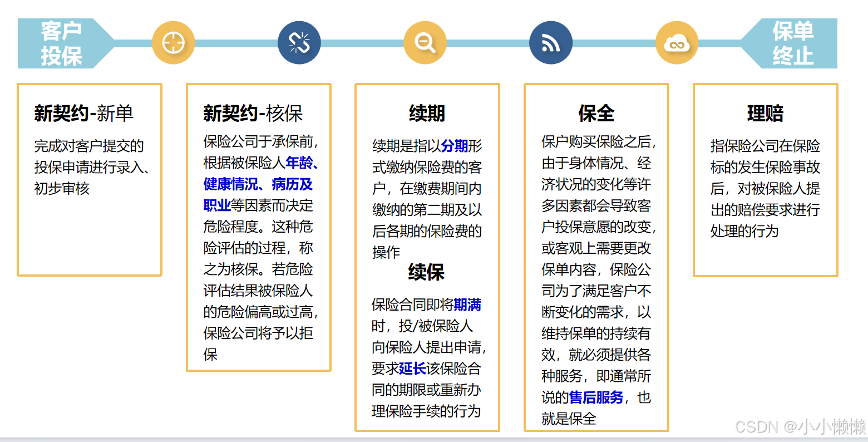Screen dimensions: 868x442
Task: Select the 续保 heading
Action: point(426,272)
